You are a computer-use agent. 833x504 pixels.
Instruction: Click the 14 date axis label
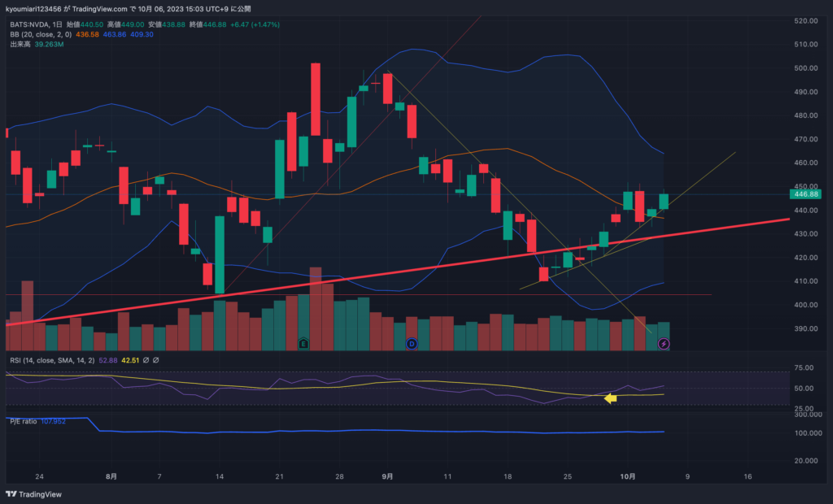coord(220,476)
